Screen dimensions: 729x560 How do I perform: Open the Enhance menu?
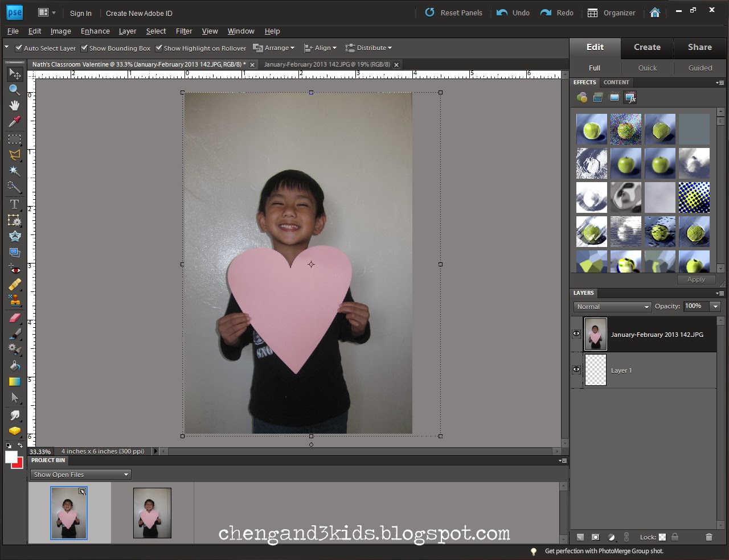[x=95, y=31]
